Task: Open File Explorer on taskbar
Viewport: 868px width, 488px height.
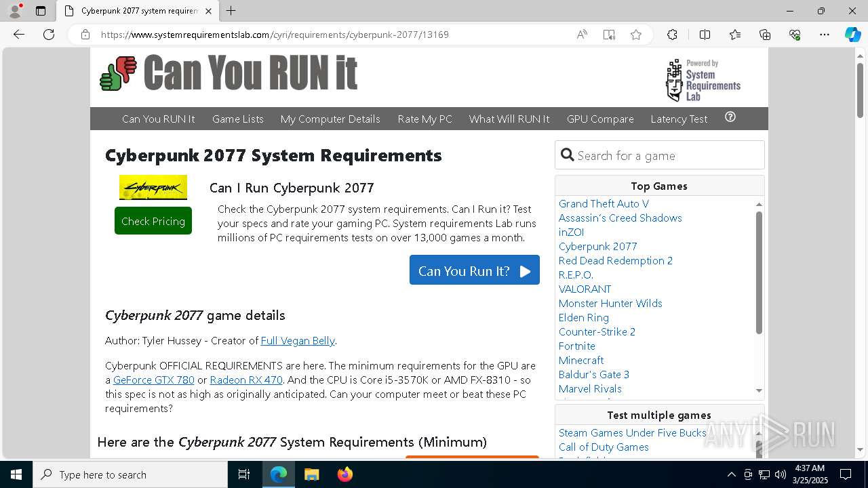Action: tap(311, 474)
